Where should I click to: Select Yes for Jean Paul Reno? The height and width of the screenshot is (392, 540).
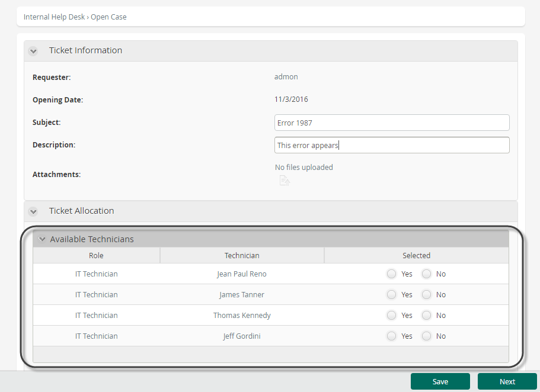pyautogui.click(x=392, y=274)
